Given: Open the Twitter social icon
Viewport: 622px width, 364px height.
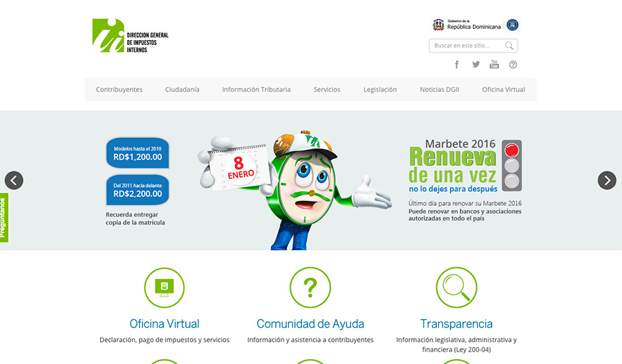Looking at the screenshot, I should pyautogui.click(x=475, y=64).
